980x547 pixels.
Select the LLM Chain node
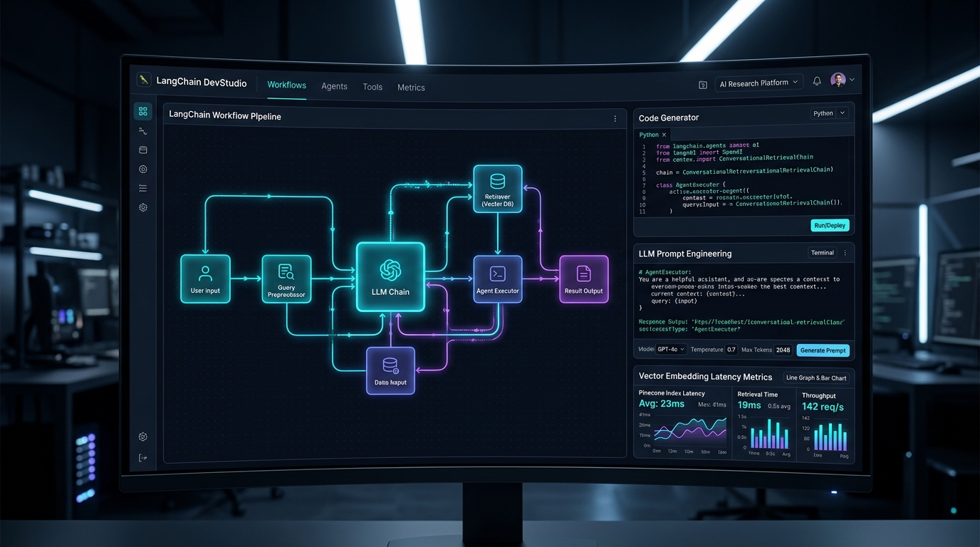point(390,277)
